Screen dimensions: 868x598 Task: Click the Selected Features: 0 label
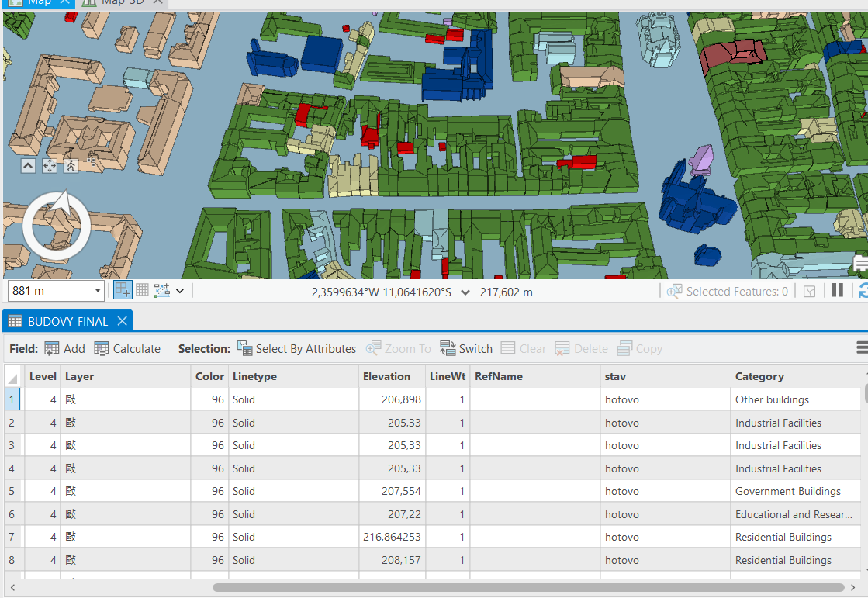pyautogui.click(x=737, y=292)
